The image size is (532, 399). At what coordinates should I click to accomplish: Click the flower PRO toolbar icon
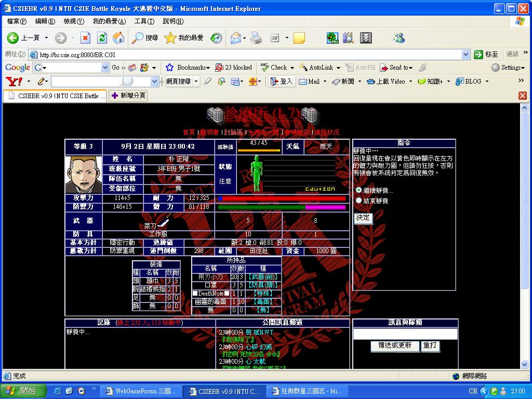tap(332, 37)
